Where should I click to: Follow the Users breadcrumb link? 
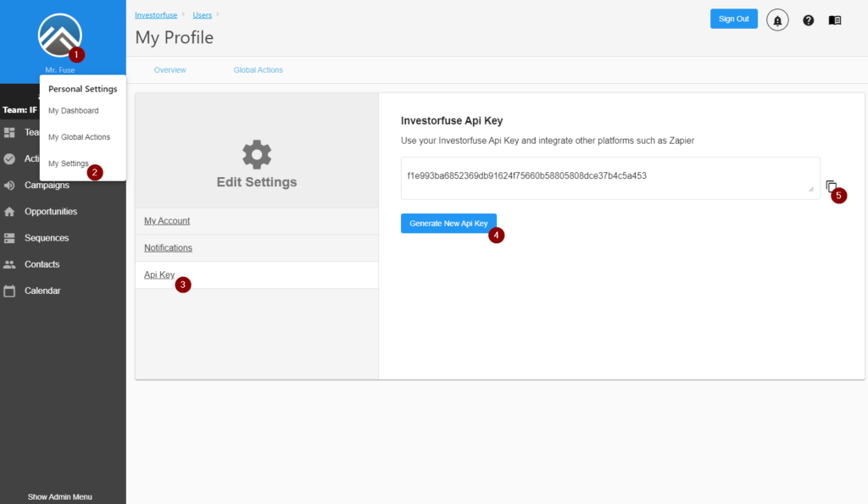202,15
